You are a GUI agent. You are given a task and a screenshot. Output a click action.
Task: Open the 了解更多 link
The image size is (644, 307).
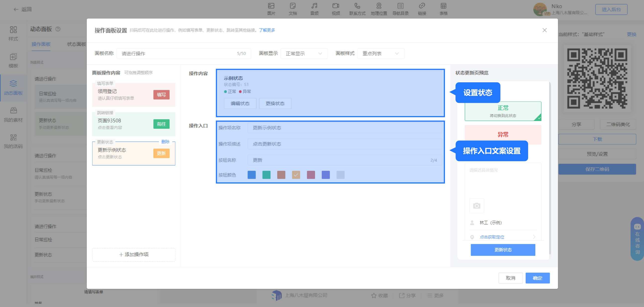(267, 30)
